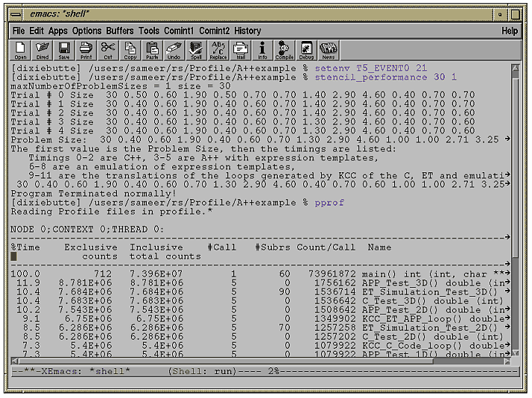Click 'ET_Simulation_Test_2D()' function name
This screenshot has width=532, height=398.
429,328
